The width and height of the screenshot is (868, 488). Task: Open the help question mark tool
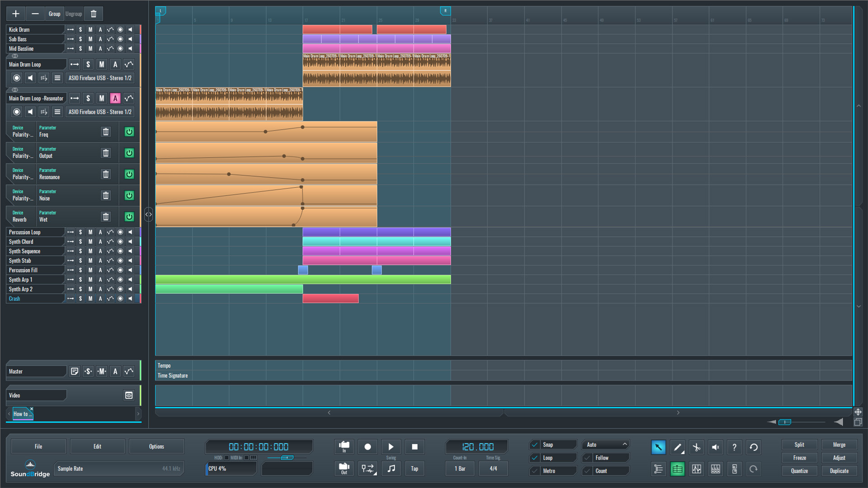point(734,447)
